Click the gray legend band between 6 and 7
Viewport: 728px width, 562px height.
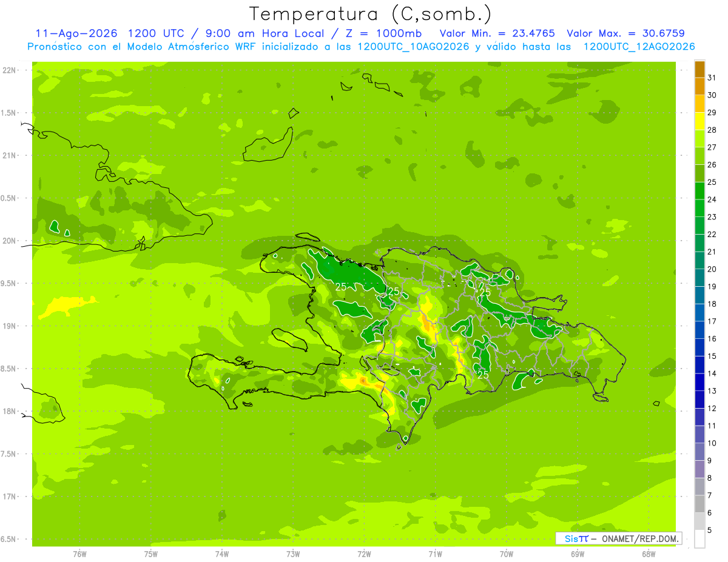(699, 504)
